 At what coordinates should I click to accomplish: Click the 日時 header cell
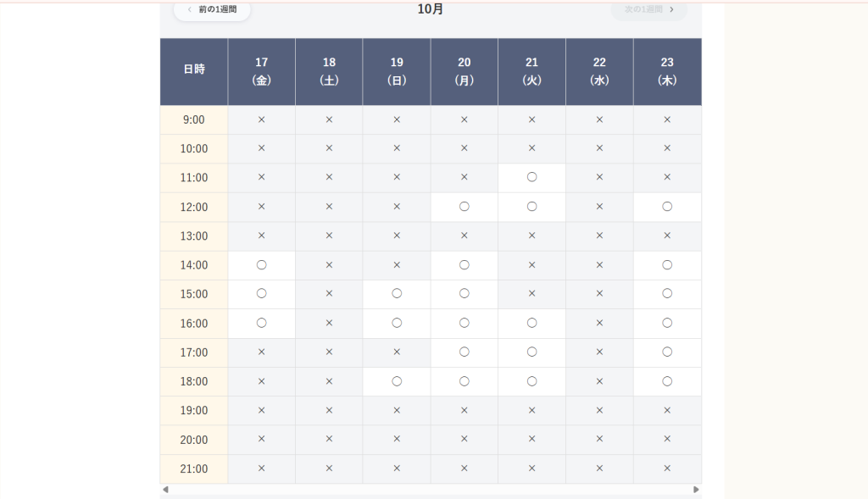click(194, 70)
